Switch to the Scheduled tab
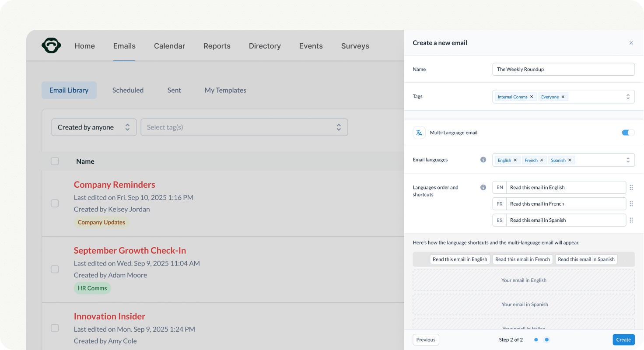 point(128,90)
